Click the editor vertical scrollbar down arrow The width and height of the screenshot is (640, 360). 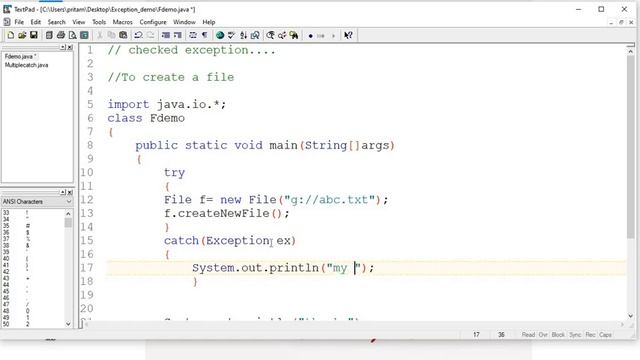(x=631, y=316)
